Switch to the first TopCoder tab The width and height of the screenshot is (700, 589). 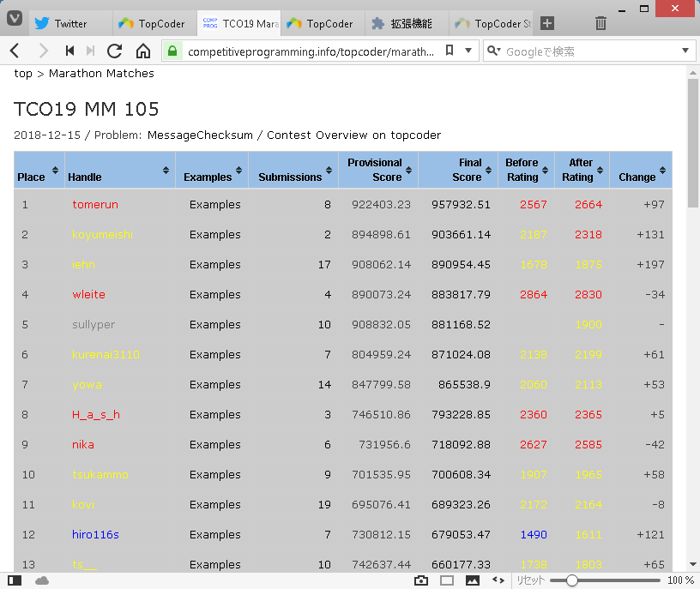point(154,24)
